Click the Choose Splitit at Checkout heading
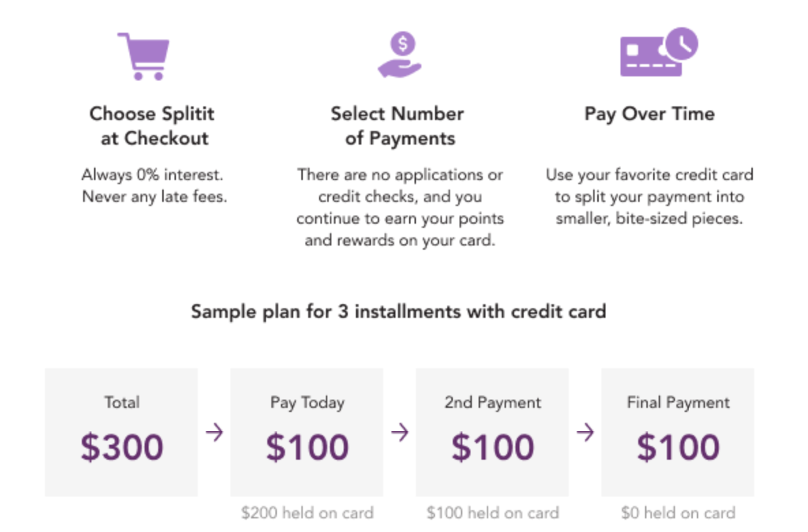The image size is (808, 532). 153,125
